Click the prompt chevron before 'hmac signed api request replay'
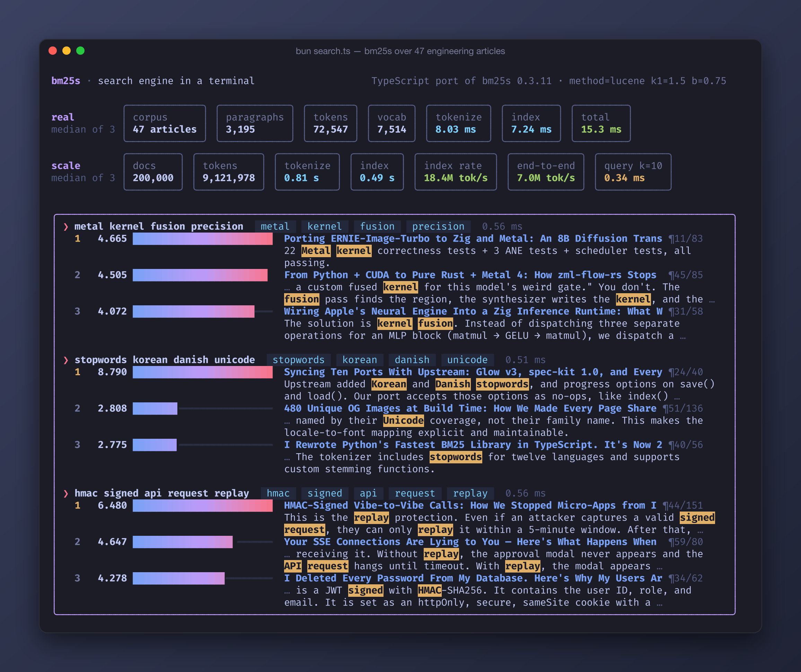801x672 pixels. [x=65, y=494]
